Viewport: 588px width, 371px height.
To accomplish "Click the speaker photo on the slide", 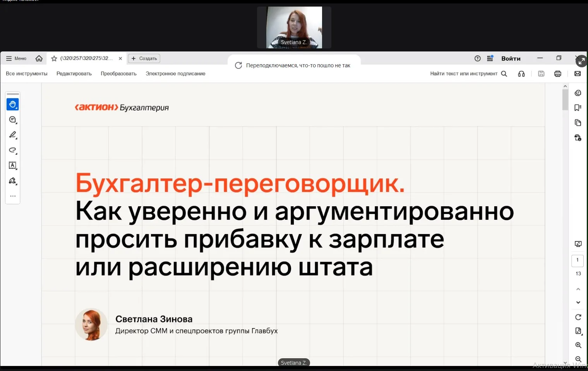I will pos(91,324).
